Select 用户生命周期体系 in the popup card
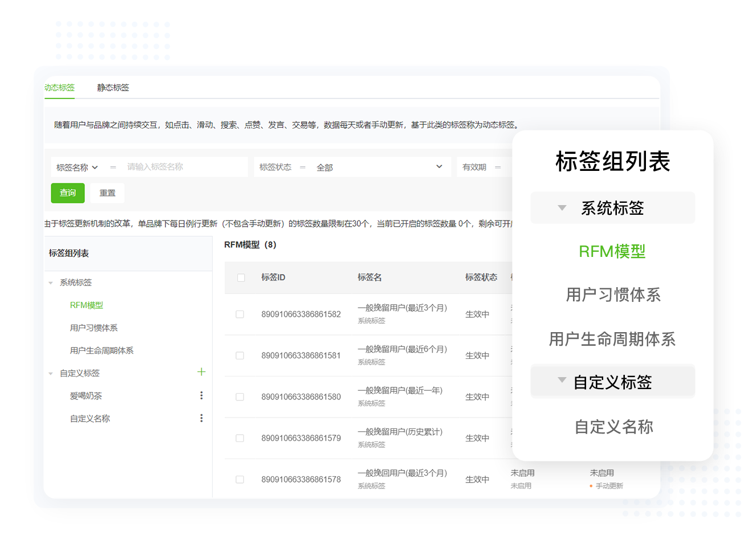The width and height of the screenshot is (756, 556). point(612,340)
